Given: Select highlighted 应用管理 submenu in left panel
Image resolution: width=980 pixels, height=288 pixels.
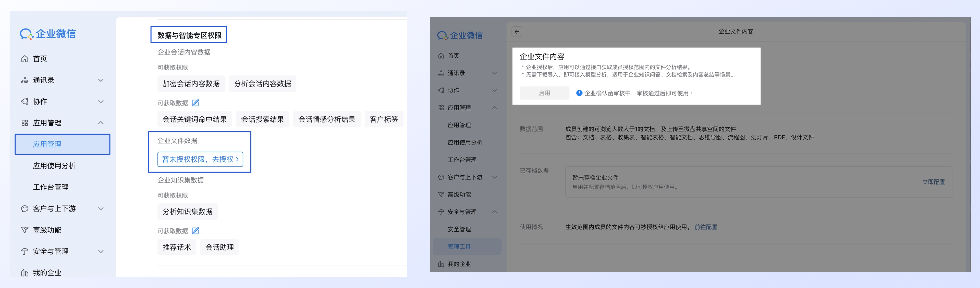Looking at the screenshot, I should point(62,144).
